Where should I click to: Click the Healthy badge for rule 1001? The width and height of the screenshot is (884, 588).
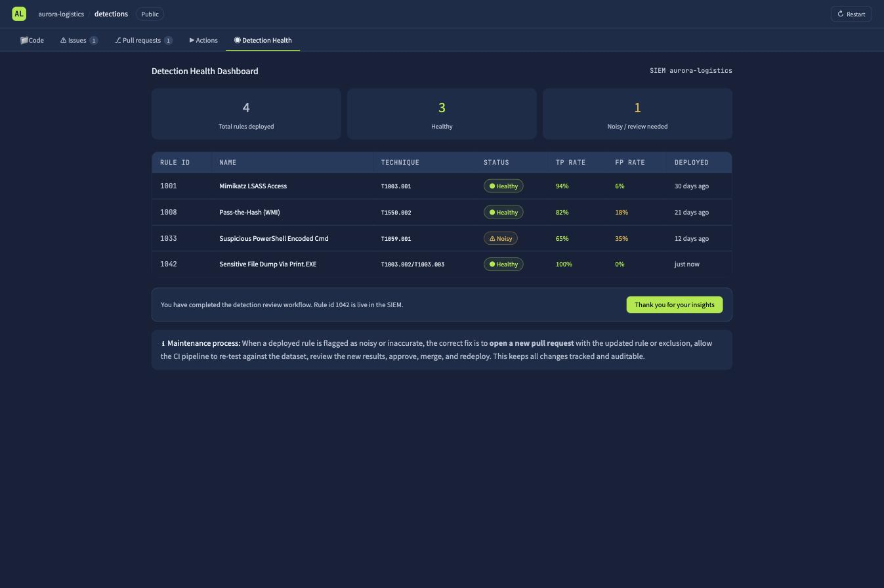coord(503,186)
